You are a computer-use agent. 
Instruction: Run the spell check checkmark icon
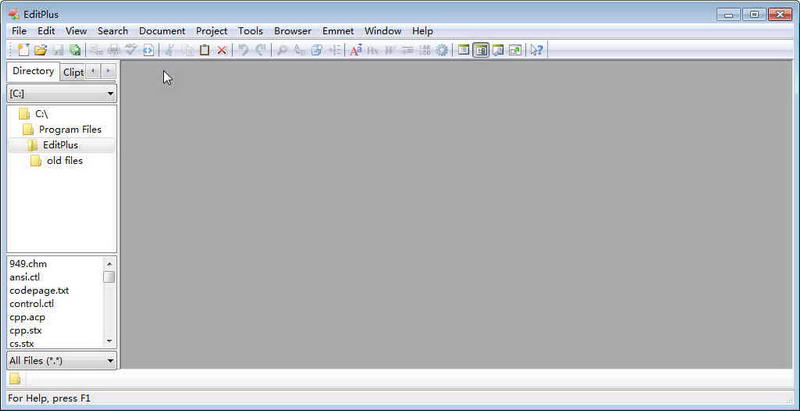tap(131, 50)
